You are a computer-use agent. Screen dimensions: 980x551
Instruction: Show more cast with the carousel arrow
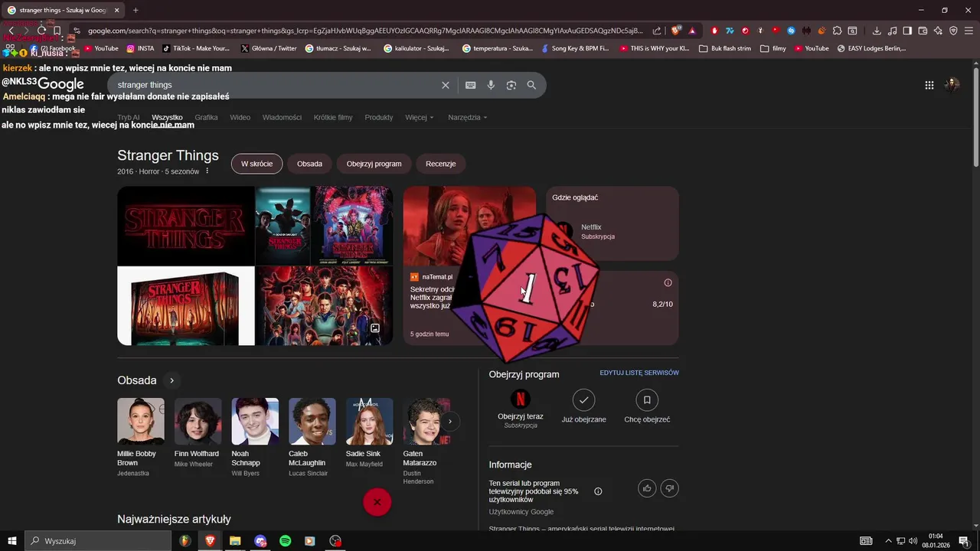450,421
